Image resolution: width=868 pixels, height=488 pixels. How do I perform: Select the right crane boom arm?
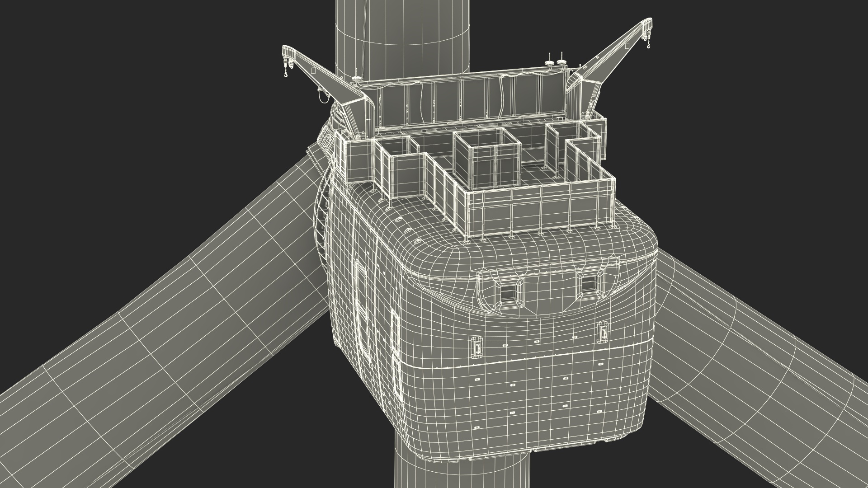[610, 52]
